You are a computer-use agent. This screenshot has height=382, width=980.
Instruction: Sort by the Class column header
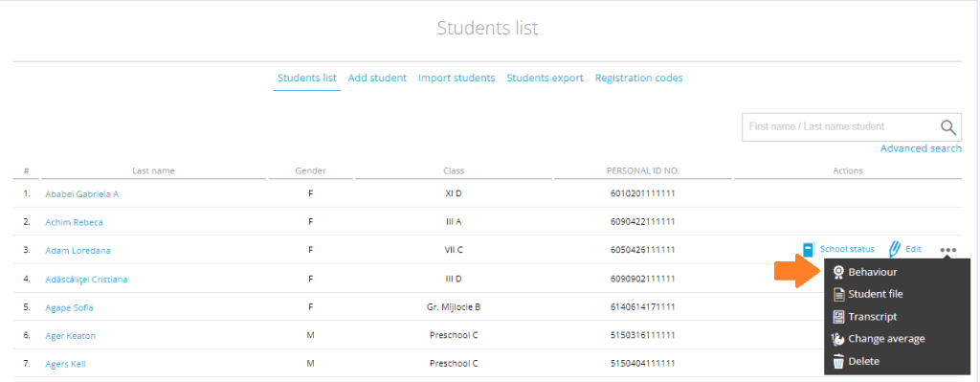click(x=453, y=170)
